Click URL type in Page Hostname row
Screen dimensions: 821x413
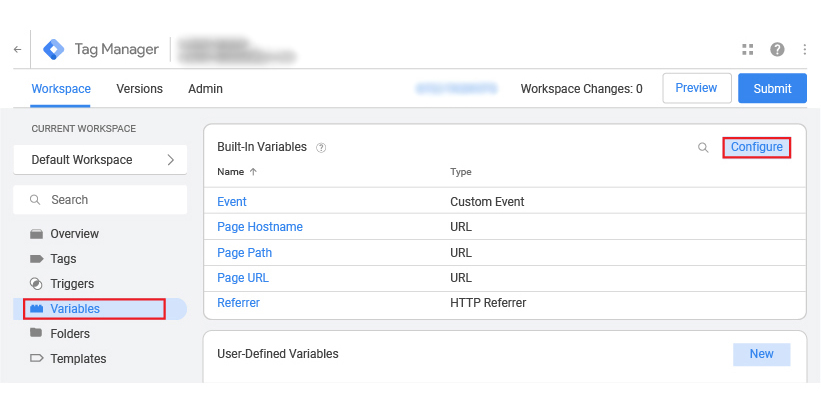pyautogui.click(x=461, y=227)
